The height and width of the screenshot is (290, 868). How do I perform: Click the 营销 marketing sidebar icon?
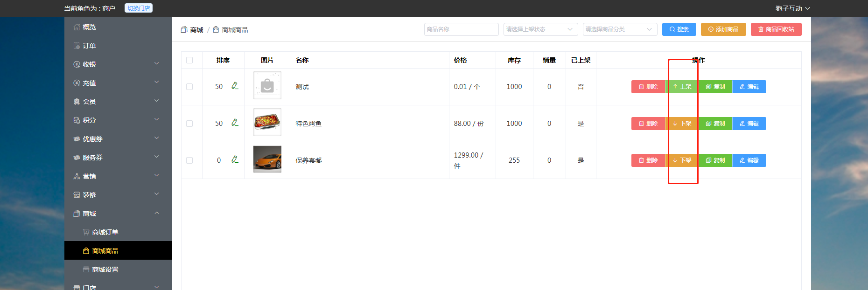[x=77, y=176]
